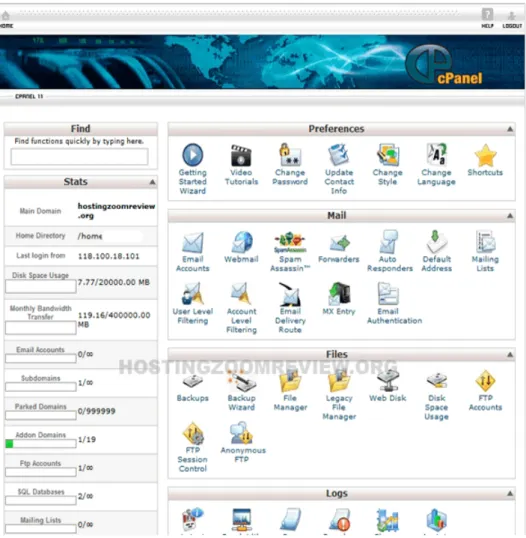Image resolution: width=526 pixels, height=538 pixels.
Task: Click the hostingzoomreview.org main domain text
Action: [x=116, y=211]
